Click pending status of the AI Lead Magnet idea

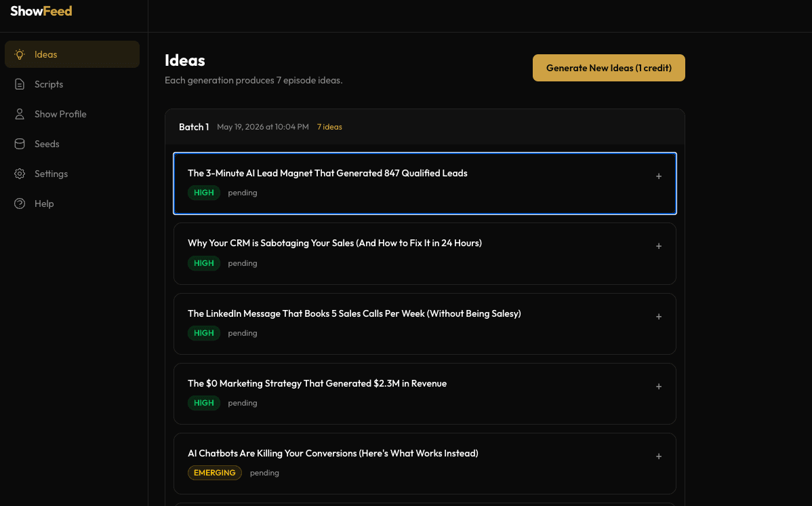point(243,193)
